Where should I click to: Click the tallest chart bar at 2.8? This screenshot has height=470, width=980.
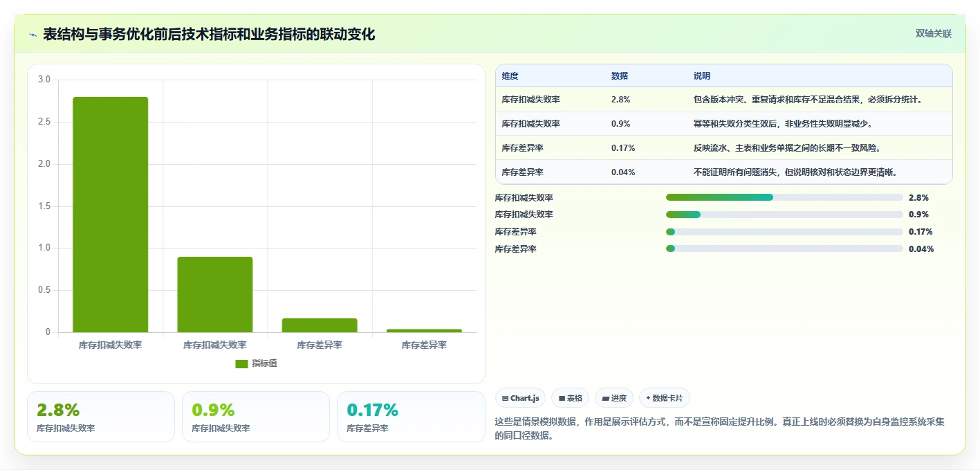coord(111,215)
